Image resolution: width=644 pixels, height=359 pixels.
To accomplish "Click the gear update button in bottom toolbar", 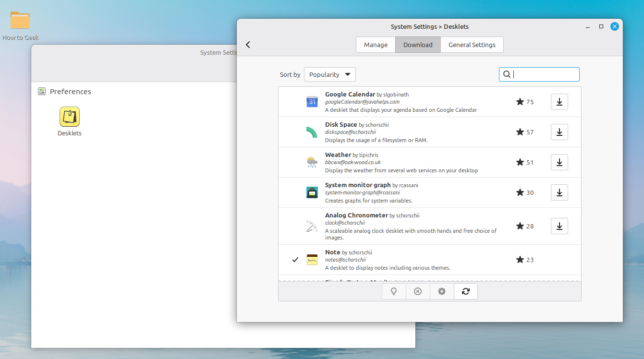I will pos(442,291).
